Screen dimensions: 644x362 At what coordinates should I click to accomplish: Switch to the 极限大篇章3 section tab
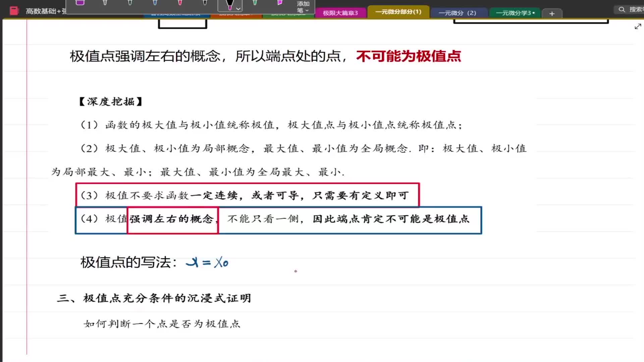pos(340,13)
